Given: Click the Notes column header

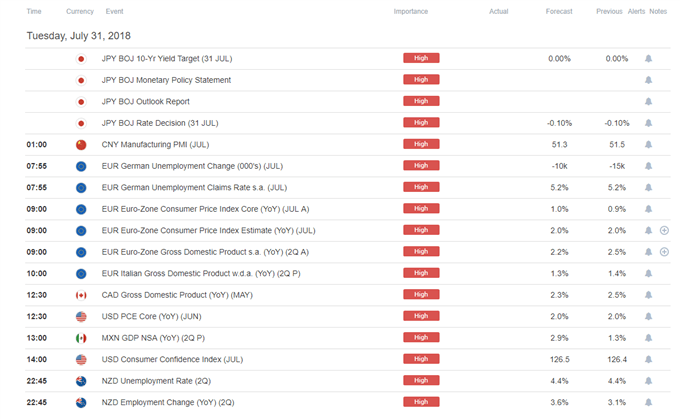Looking at the screenshot, I should 658,11.
